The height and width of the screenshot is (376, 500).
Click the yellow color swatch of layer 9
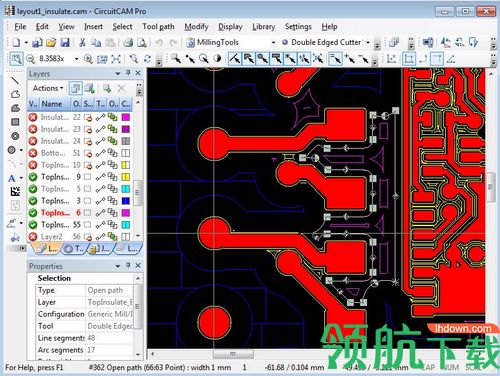[126, 177]
